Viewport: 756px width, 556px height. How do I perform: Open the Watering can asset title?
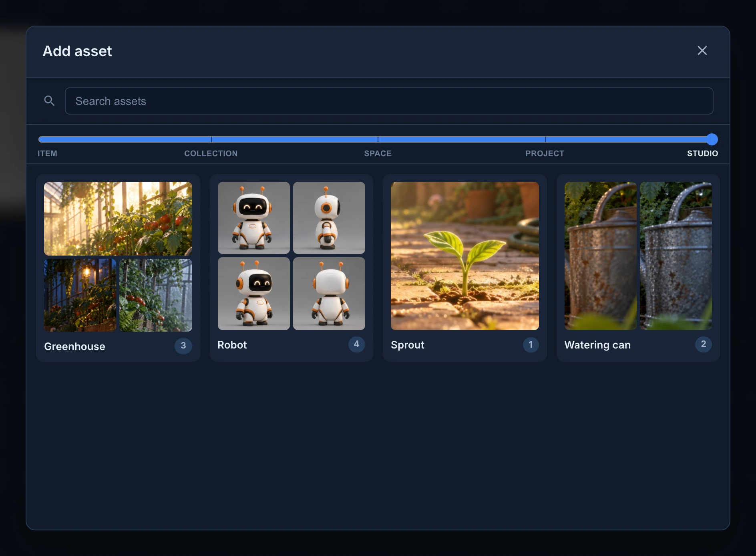pyautogui.click(x=597, y=345)
